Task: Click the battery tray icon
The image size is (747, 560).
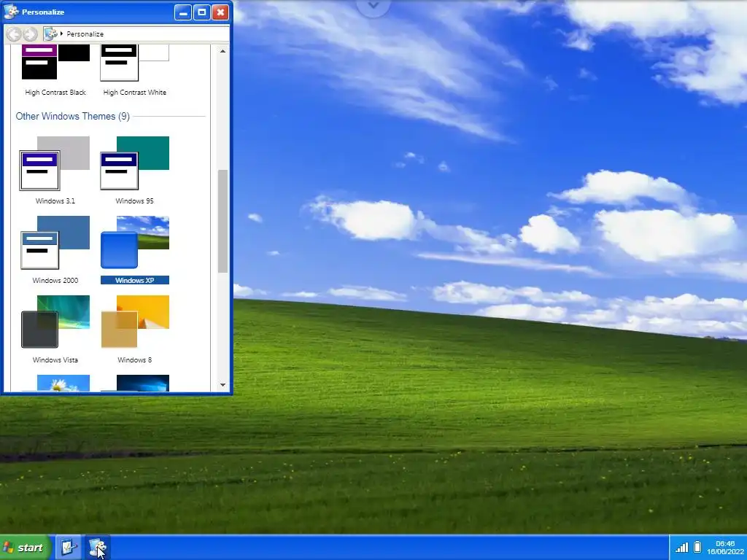Action: point(697,547)
